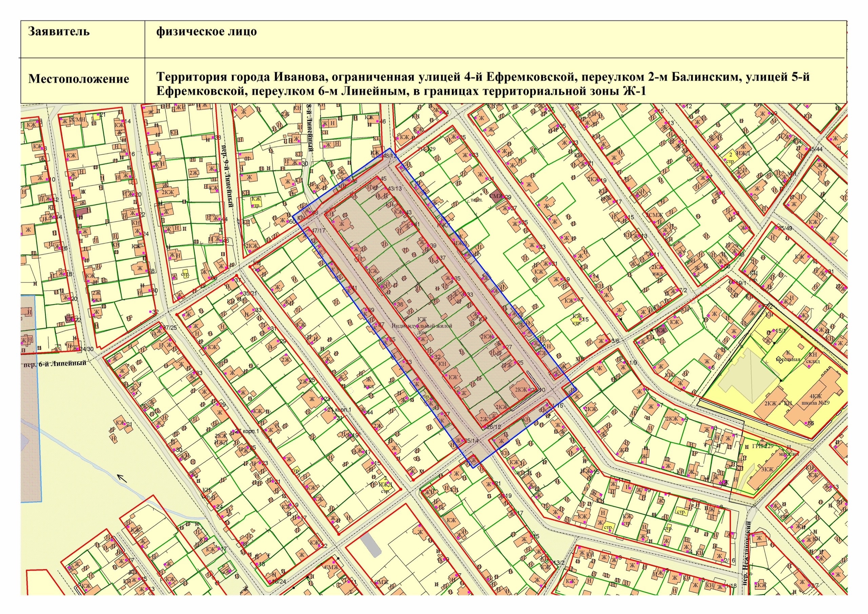Viewport: 868px width, 614px height.
Task: Click the 'Местоположение' row label
Action: (79, 79)
